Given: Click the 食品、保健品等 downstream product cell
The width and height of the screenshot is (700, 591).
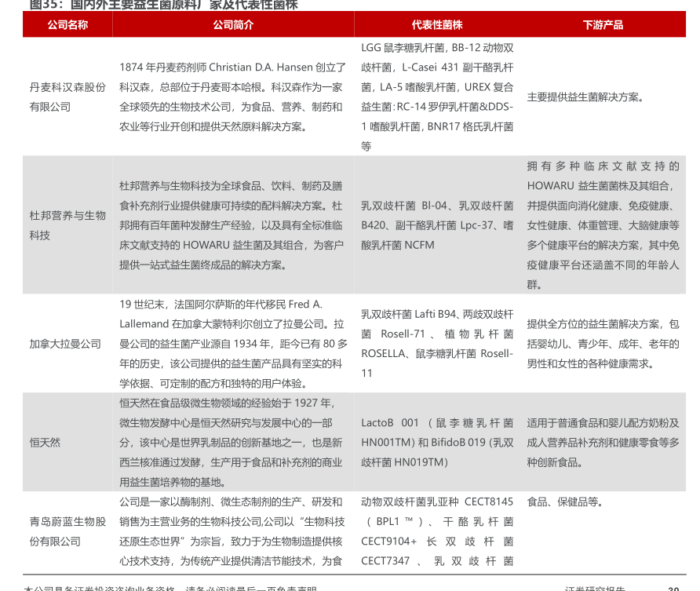Looking at the screenshot, I should click(x=565, y=502).
